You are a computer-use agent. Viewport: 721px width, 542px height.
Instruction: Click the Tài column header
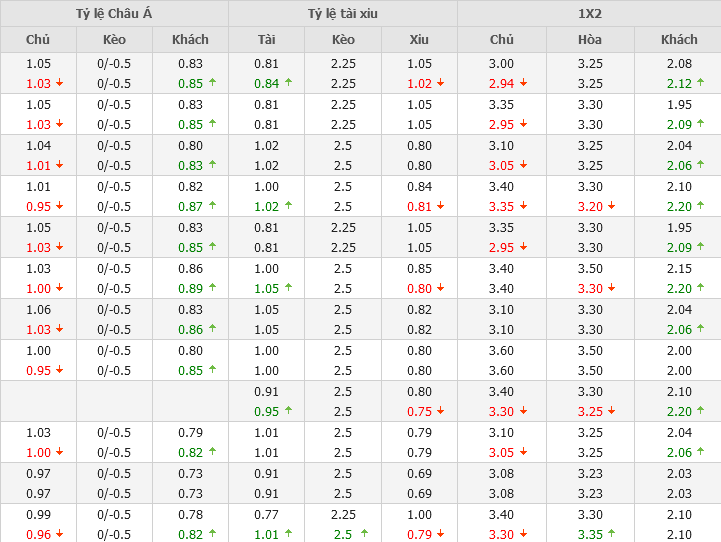tap(266, 39)
